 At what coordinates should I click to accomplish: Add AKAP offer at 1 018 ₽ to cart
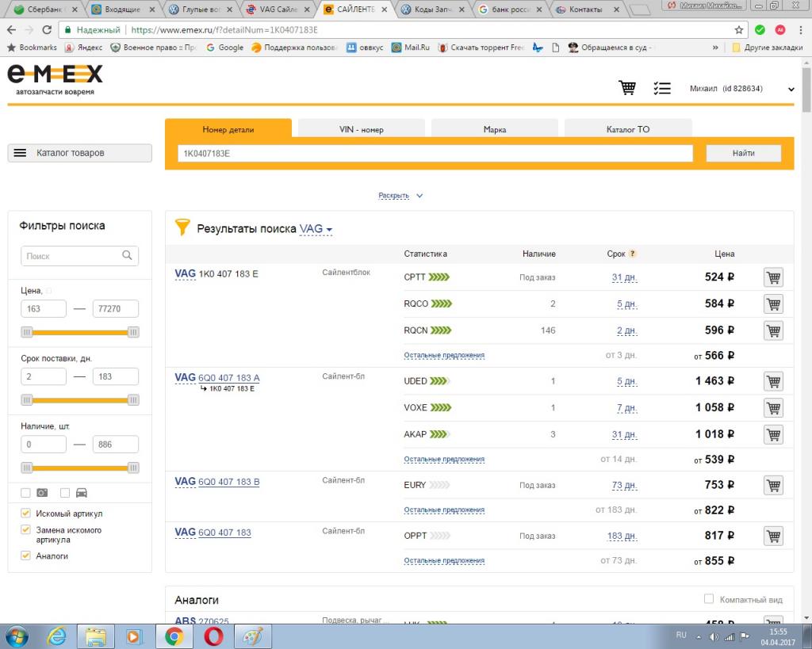coord(773,434)
